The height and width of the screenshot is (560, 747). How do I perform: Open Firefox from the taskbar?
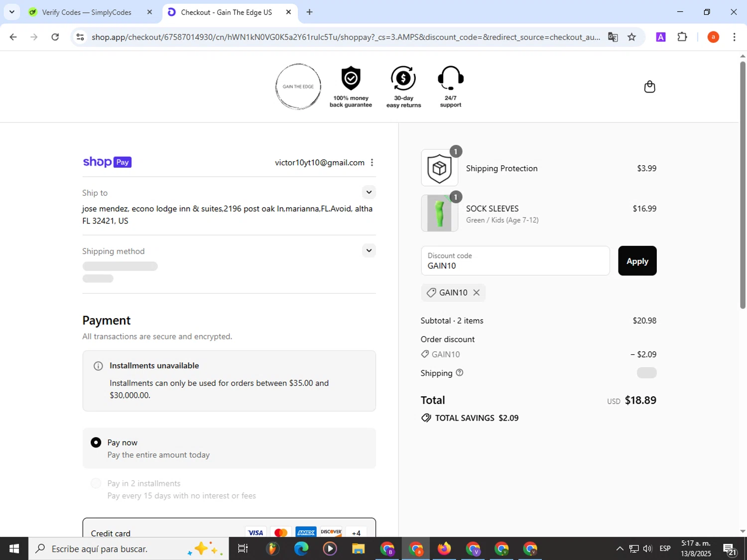click(x=444, y=549)
